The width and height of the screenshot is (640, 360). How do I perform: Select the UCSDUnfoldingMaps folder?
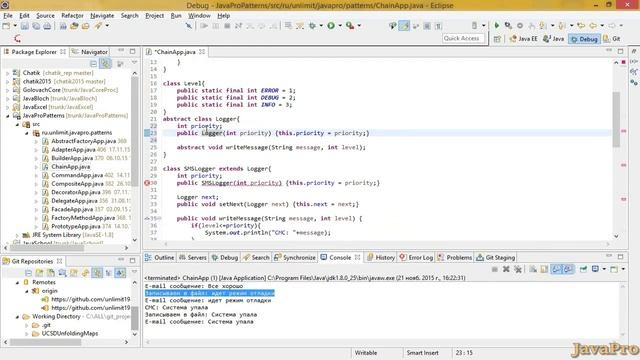pyautogui.click(x=70, y=334)
